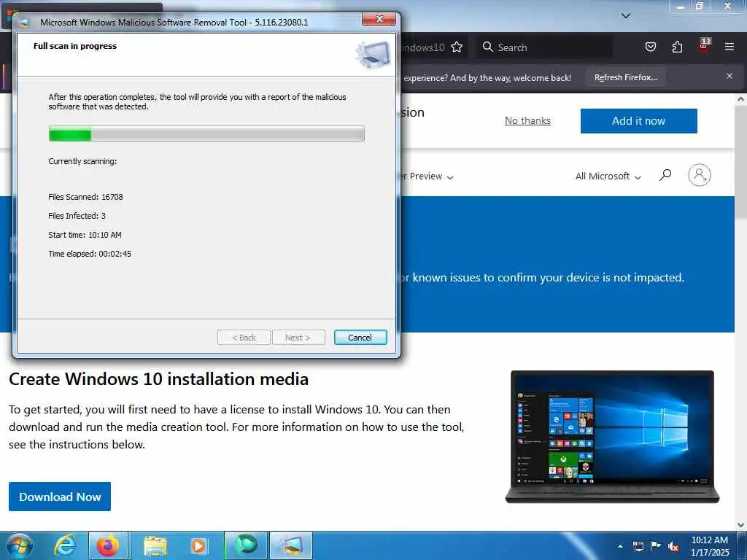Click network tray icon
This screenshot has height=560, width=747.
click(638, 546)
